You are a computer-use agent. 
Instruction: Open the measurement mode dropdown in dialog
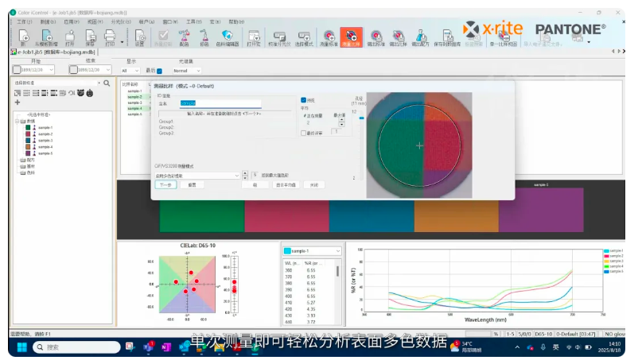pos(197,175)
